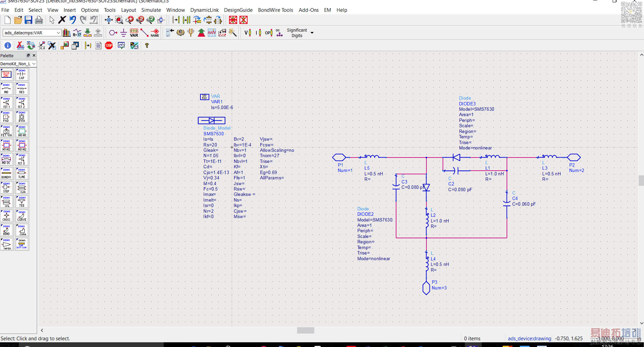Expand the DemoKit_Non_L palette dropdown
The image size is (644, 347).
[x=34, y=64]
